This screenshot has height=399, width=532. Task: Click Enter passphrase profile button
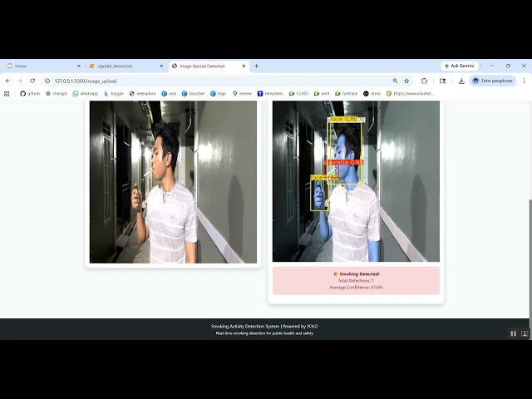tap(493, 81)
